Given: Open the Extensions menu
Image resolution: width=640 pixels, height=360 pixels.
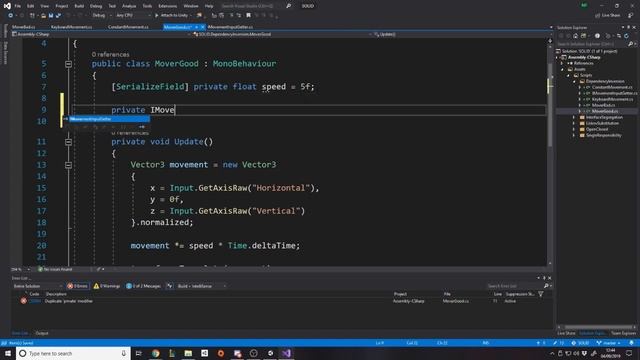Looking at the screenshot, I should pyautogui.click(x=168, y=6).
